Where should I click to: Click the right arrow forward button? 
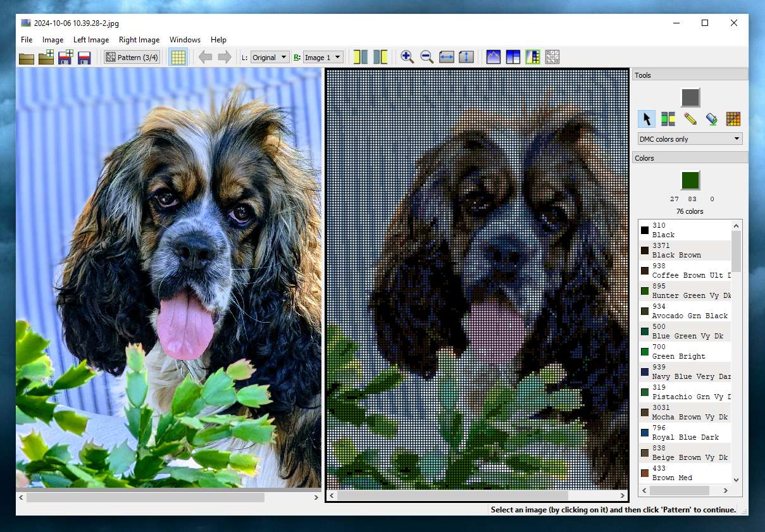tap(224, 58)
